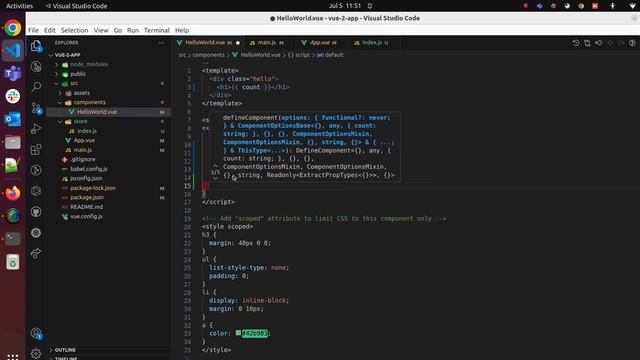Open vue.config.js in the file tree
The image size is (640, 360).
[108, 216]
